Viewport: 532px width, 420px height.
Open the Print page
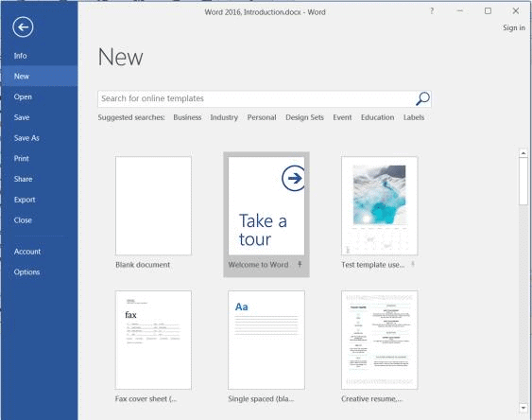40,159
